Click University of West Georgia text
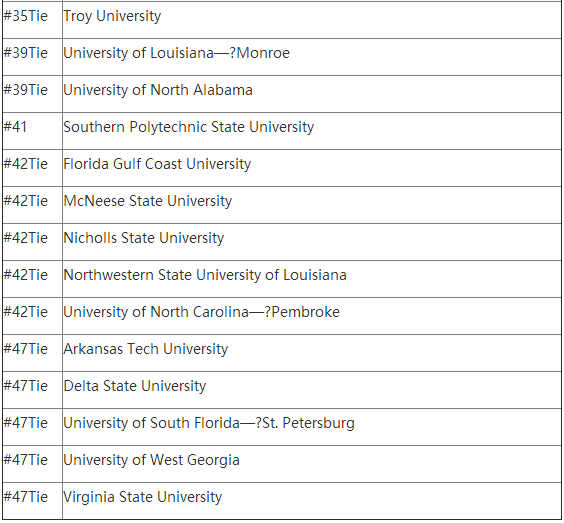The width and height of the screenshot is (564, 523). tap(151, 460)
